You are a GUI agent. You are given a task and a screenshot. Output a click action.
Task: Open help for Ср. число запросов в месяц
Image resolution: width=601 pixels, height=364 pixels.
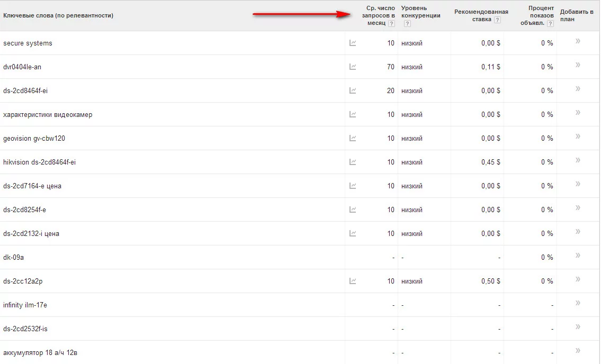coord(391,23)
